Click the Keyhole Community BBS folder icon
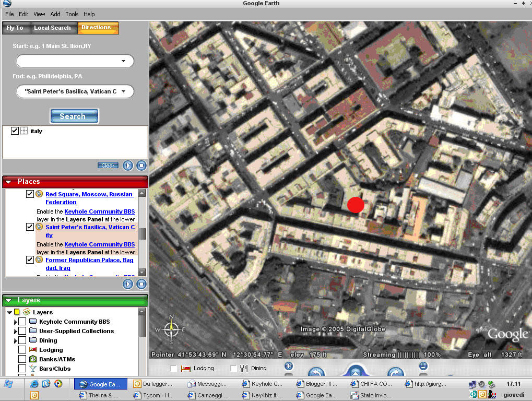Screen dimensions: 532x401 coord(33,321)
